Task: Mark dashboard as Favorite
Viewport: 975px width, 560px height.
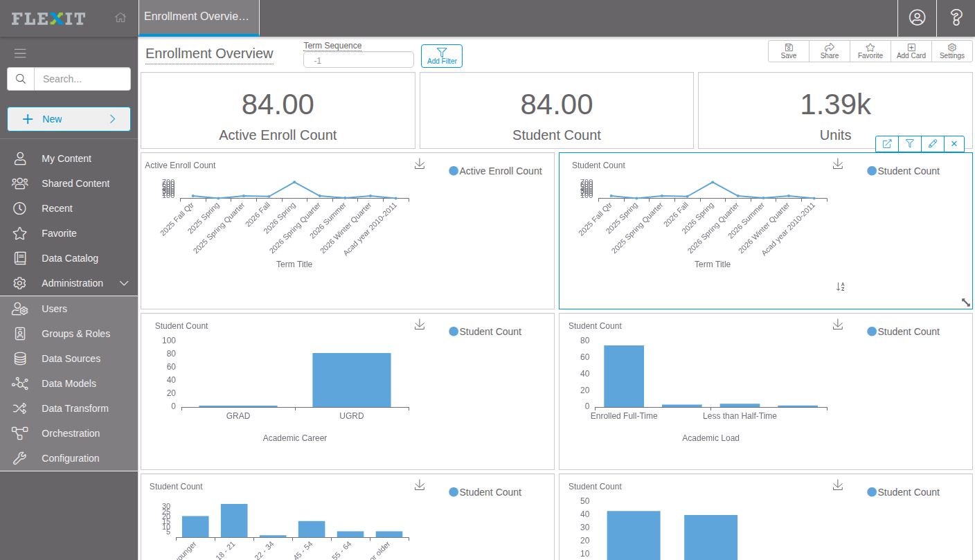Action: tap(870, 51)
